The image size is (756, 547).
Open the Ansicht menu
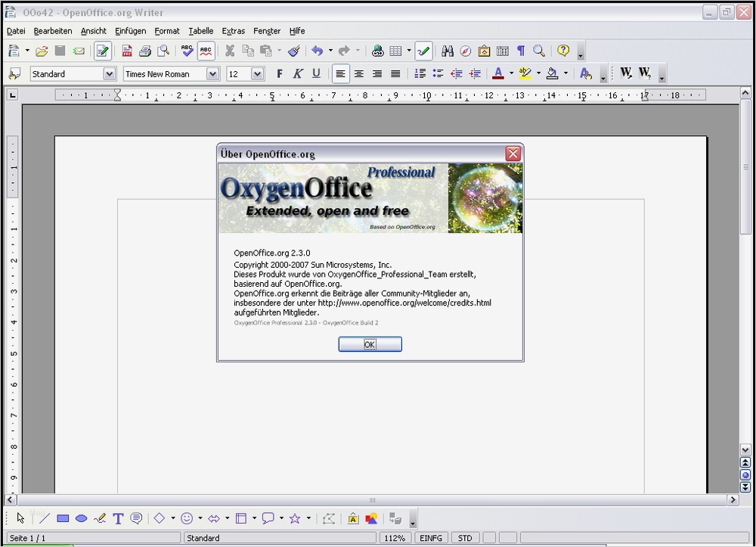[94, 31]
